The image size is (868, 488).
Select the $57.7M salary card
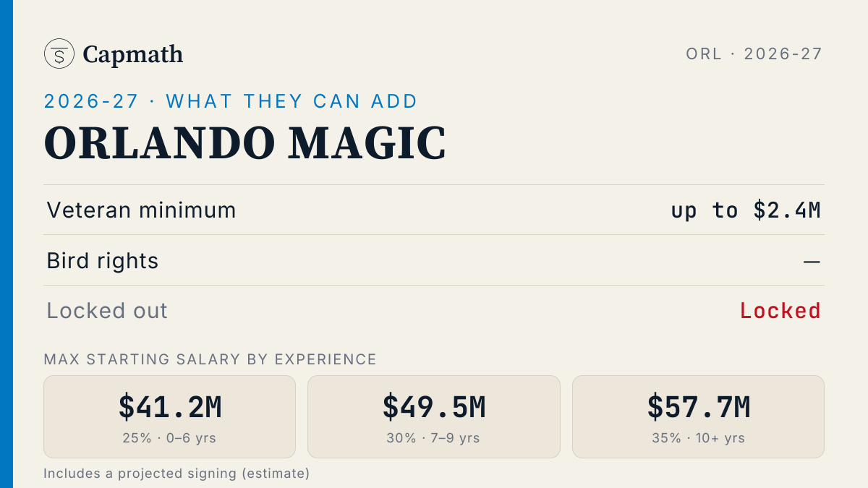[x=698, y=416]
